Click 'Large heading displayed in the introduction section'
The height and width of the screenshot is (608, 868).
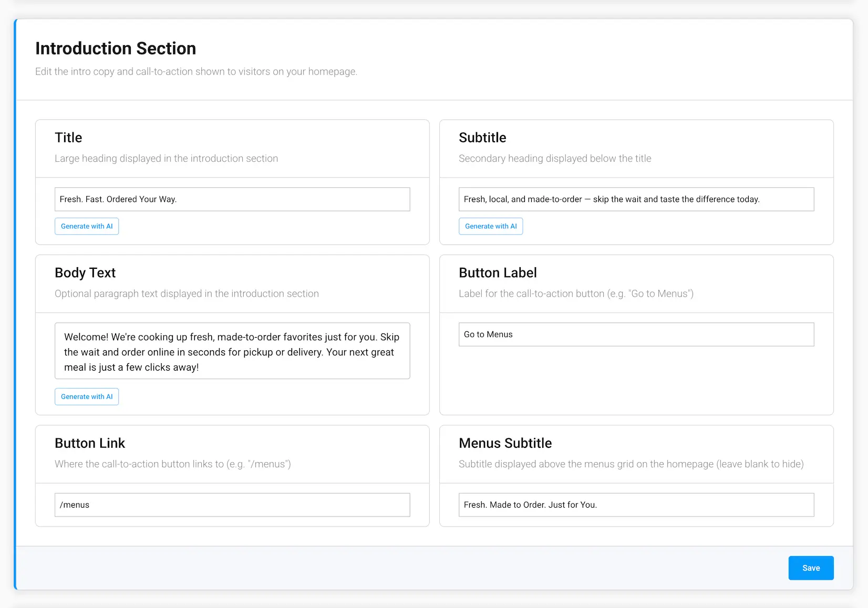point(166,159)
